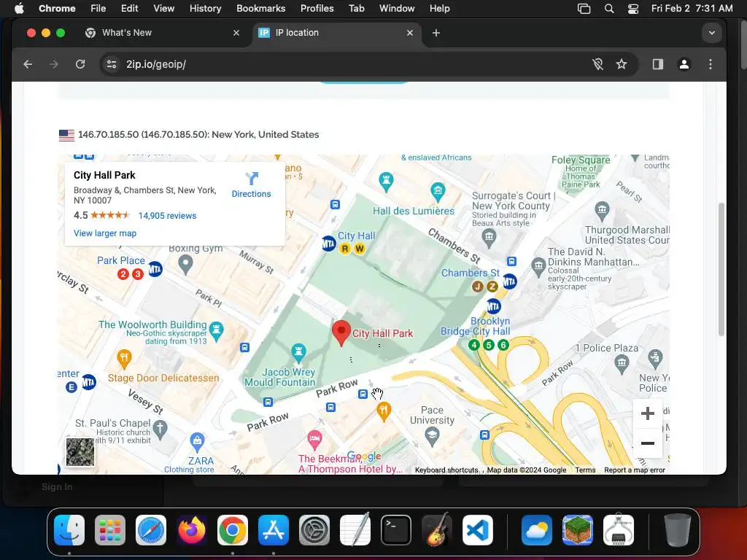Select the St. Paul's Chapel church marker
Image resolution: width=747 pixels, height=560 pixels.
160,429
